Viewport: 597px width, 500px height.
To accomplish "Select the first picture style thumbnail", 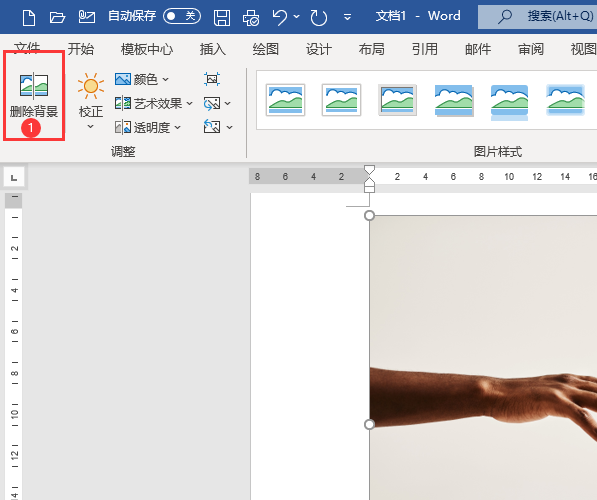I will [286, 100].
